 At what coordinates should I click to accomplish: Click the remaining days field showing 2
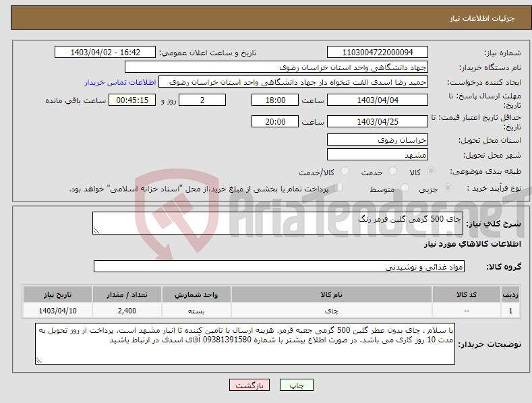(x=202, y=100)
